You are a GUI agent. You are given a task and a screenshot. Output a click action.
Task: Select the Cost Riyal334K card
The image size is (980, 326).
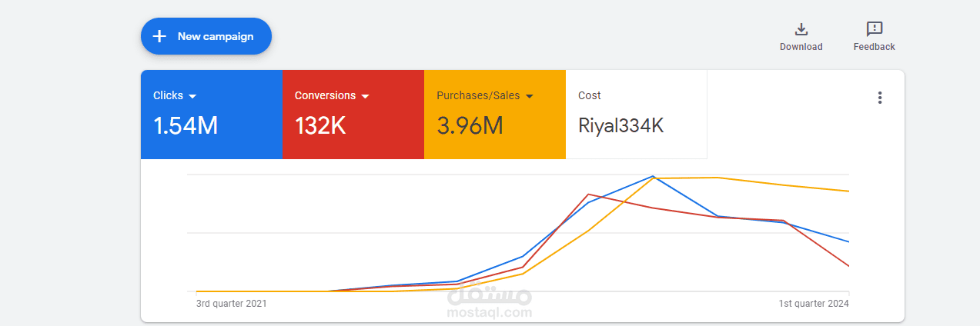(x=636, y=115)
